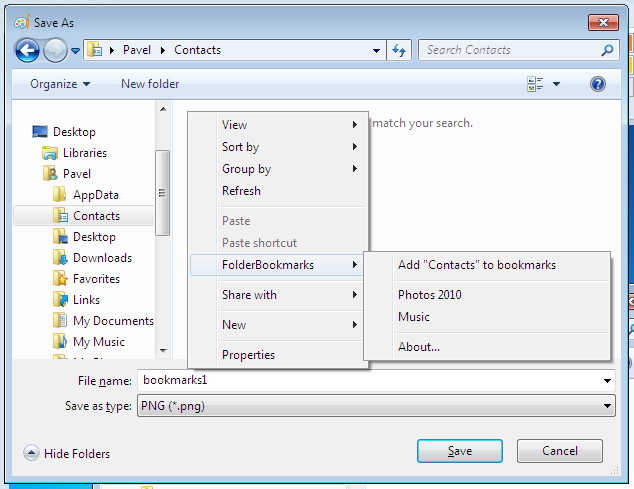634x489 pixels.
Task: Collapse folders using Hide Folders arrow
Action: [30, 453]
